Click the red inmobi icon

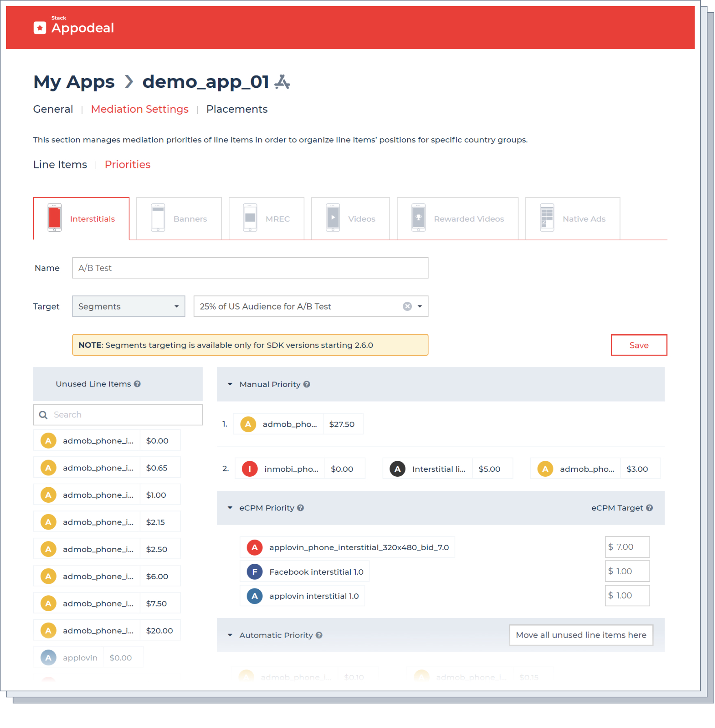click(x=250, y=469)
